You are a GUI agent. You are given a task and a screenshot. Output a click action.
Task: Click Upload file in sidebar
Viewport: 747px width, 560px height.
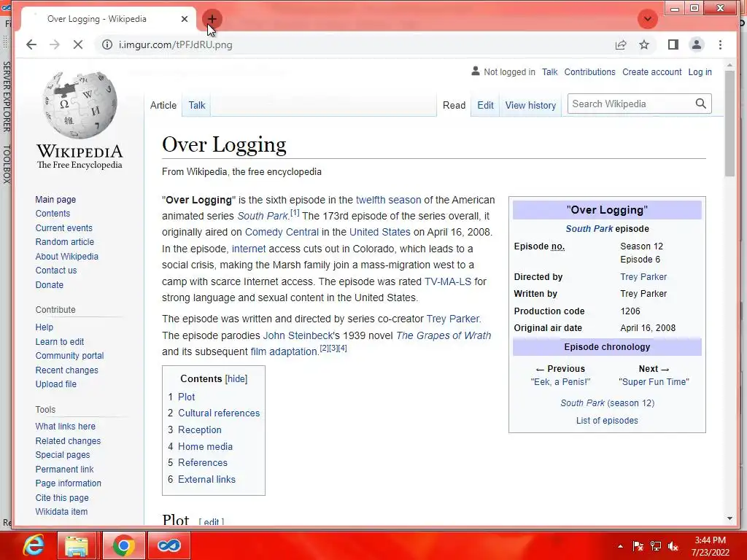pyautogui.click(x=55, y=384)
